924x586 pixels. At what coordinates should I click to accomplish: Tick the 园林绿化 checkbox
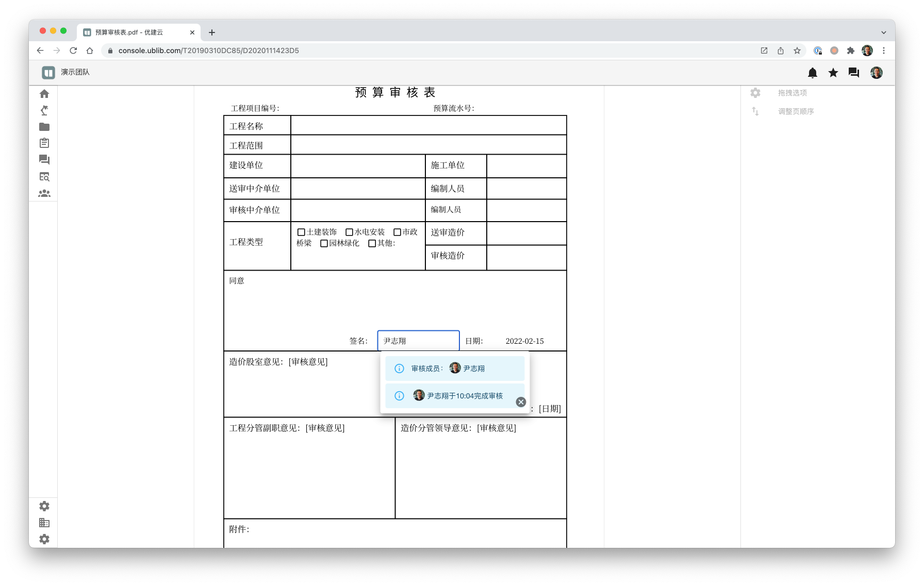(x=324, y=243)
